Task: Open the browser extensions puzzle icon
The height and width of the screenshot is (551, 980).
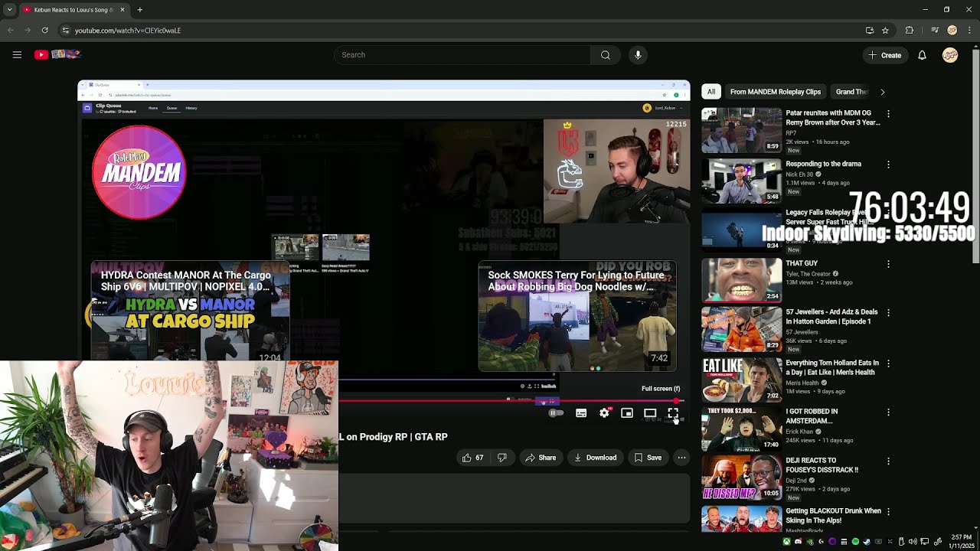Action: pyautogui.click(x=910, y=31)
